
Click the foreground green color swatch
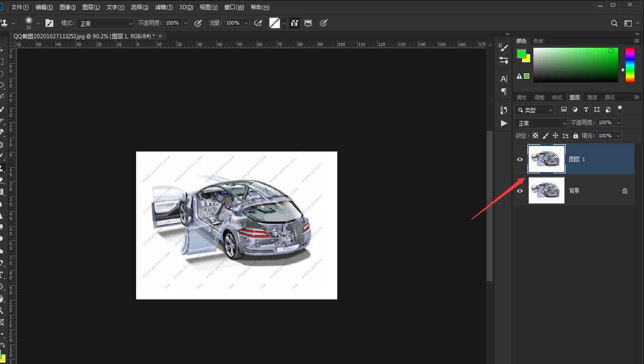pos(521,54)
